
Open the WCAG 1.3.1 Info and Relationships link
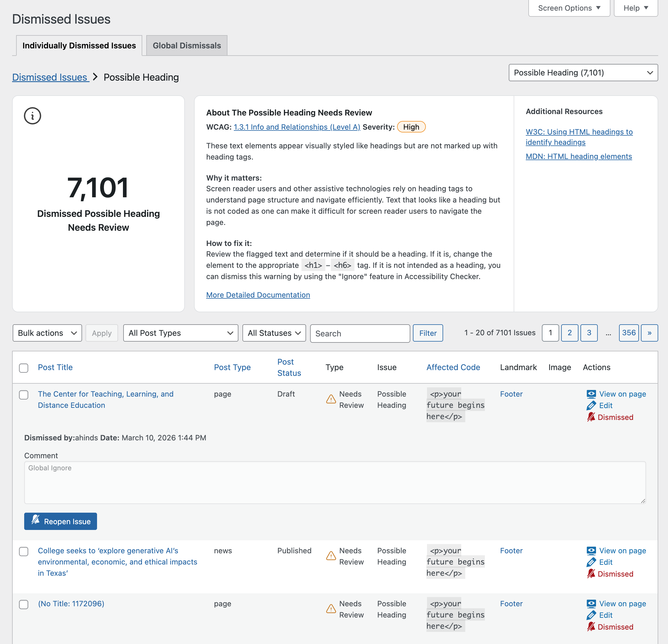[x=297, y=127]
